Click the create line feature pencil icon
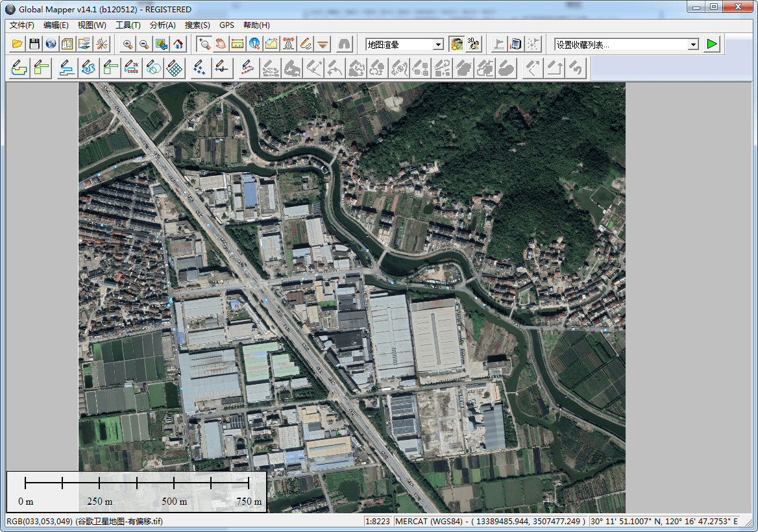This screenshot has height=532, width=758. coord(66,68)
